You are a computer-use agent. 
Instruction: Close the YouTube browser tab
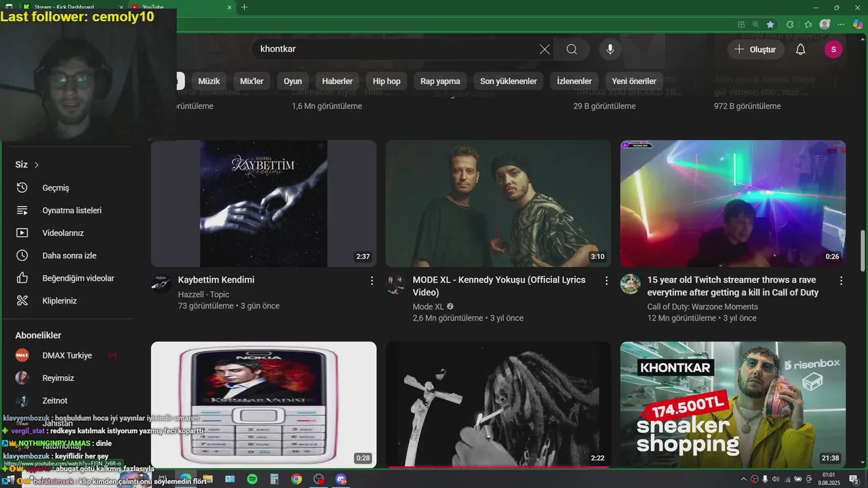[x=229, y=7]
